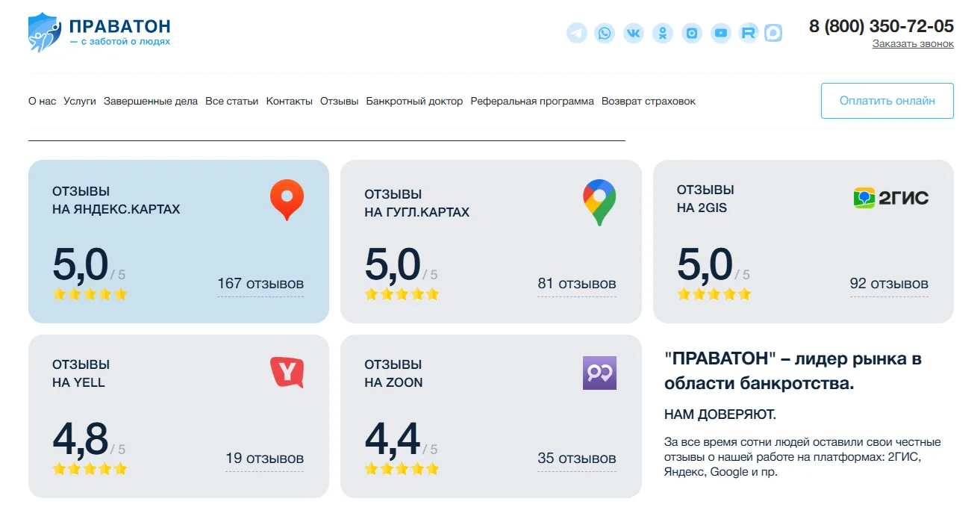The width and height of the screenshot is (980, 522).
Task: Open 'Возврат страховок' menu item
Action: (x=649, y=101)
